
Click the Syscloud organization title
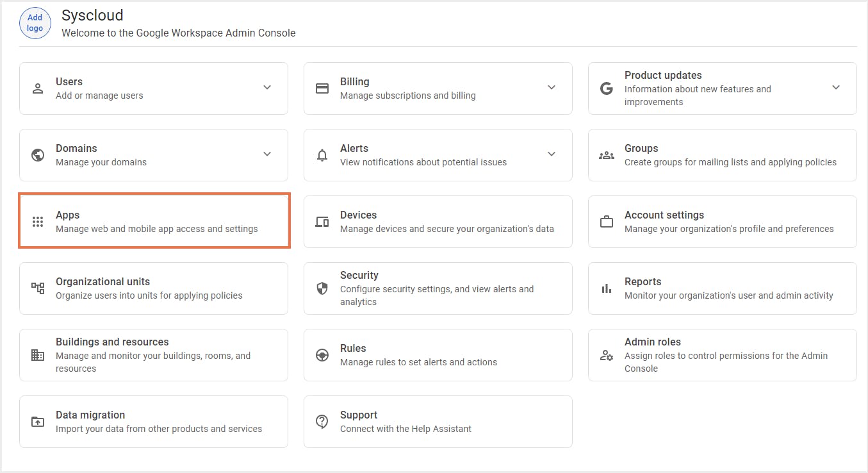tap(92, 15)
